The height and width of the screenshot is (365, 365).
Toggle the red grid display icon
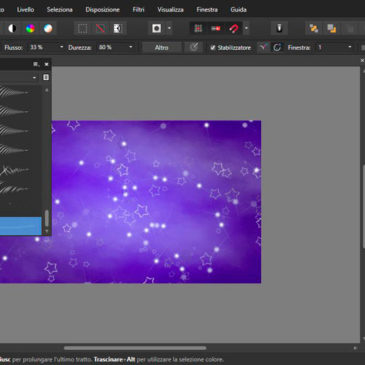click(198, 29)
